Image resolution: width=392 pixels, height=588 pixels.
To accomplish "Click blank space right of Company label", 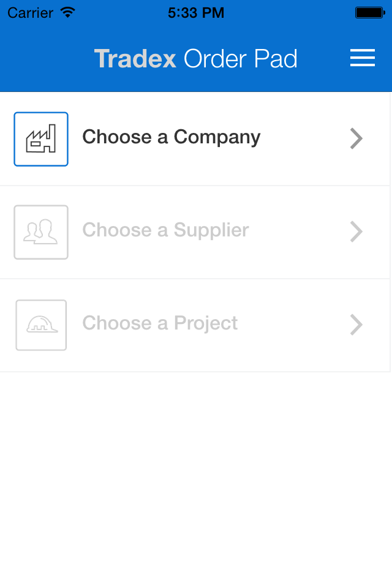I will (x=304, y=138).
